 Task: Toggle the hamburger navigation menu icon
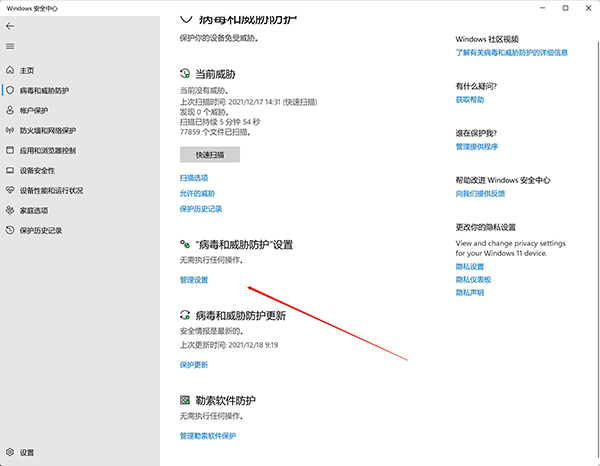point(10,46)
